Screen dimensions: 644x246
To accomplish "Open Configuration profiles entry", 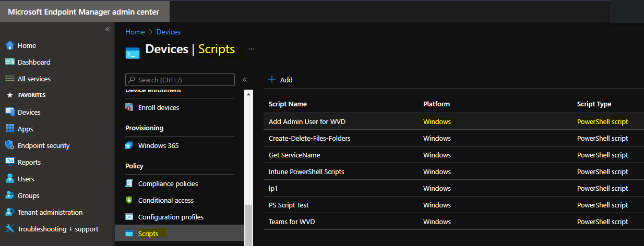I will pos(171,217).
